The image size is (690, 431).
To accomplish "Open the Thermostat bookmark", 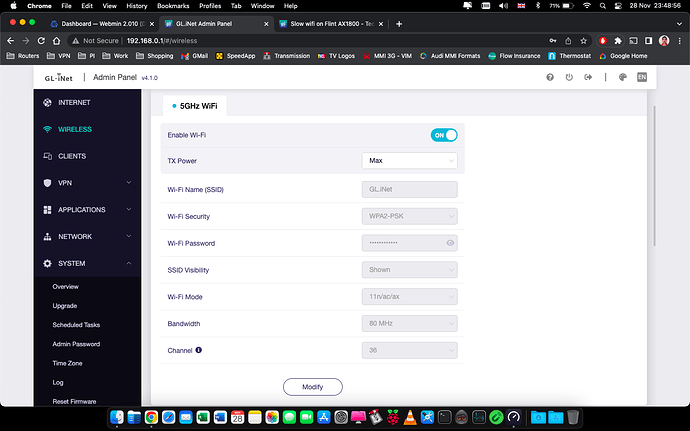I will click(x=570, y=56).
